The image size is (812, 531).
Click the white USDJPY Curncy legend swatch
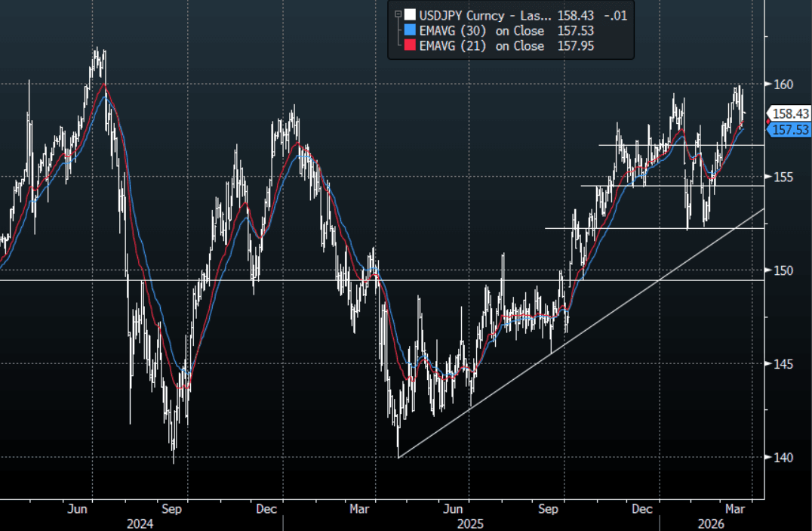[410, 15]
